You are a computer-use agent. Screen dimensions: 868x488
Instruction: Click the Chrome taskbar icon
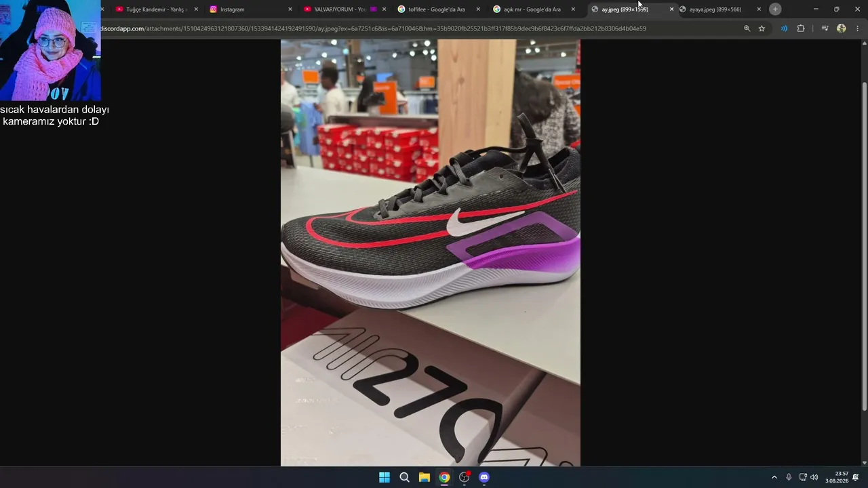[444, 477]
